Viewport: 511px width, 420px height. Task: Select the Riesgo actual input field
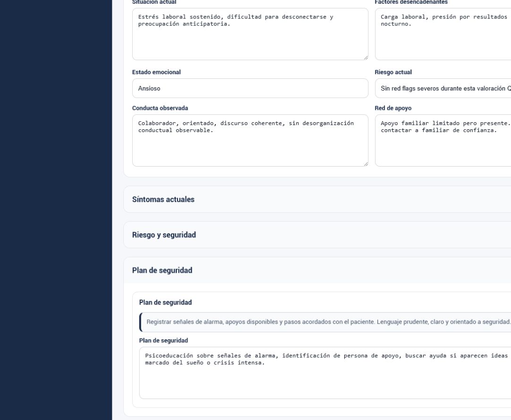click(x=443, y=88)
